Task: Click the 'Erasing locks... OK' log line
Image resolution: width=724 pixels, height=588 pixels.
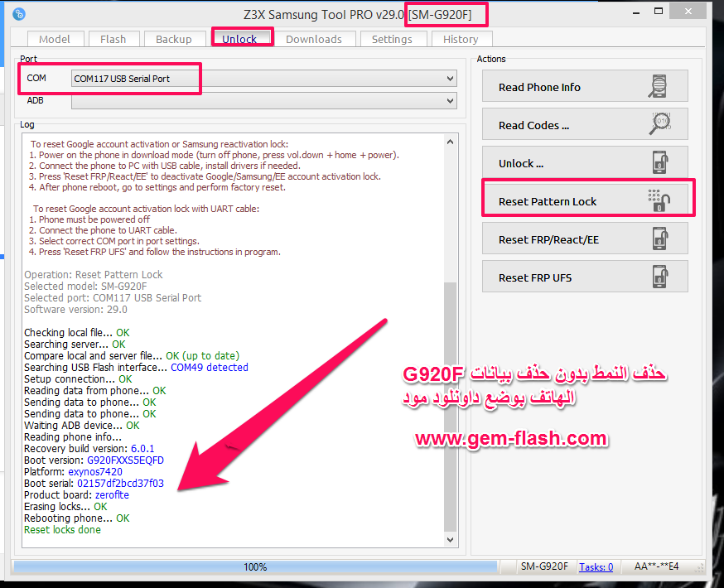Action: click(x=65, y=507)
